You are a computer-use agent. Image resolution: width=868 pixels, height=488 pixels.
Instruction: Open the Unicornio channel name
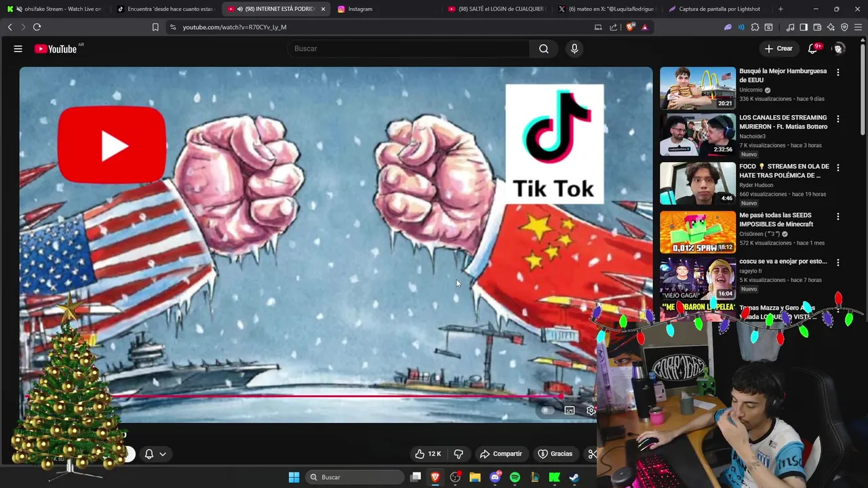pyautogui.click(x=751, y=89)
